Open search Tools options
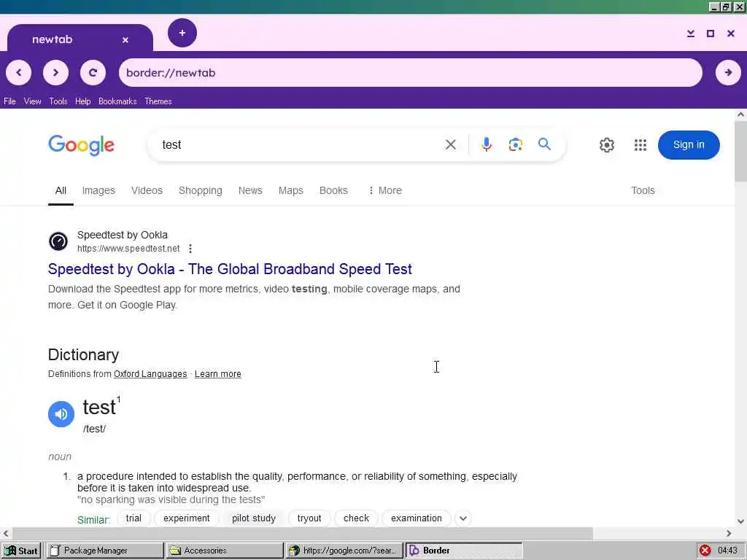 click(x=643, y=190)
